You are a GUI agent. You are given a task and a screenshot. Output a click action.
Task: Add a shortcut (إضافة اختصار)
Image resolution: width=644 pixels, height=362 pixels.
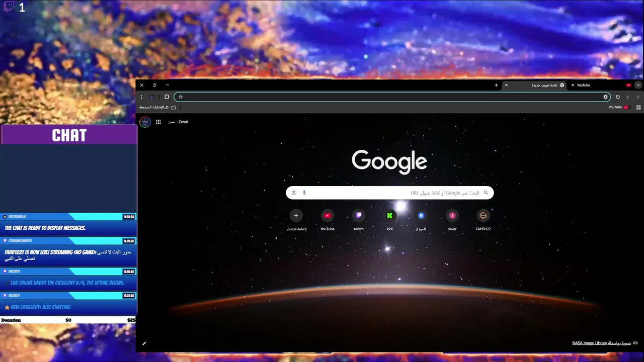(x=296, y=220)
